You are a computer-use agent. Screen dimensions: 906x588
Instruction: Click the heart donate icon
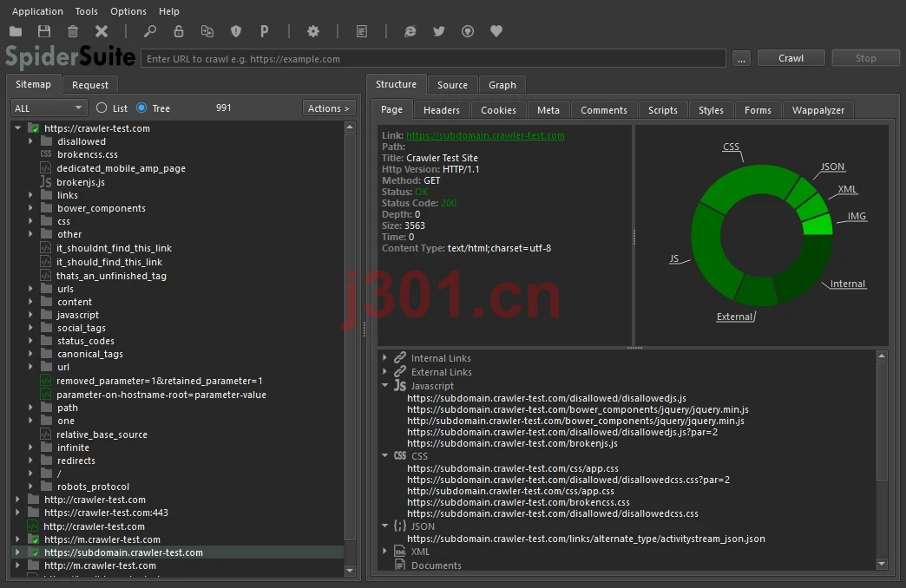[496, 31]
